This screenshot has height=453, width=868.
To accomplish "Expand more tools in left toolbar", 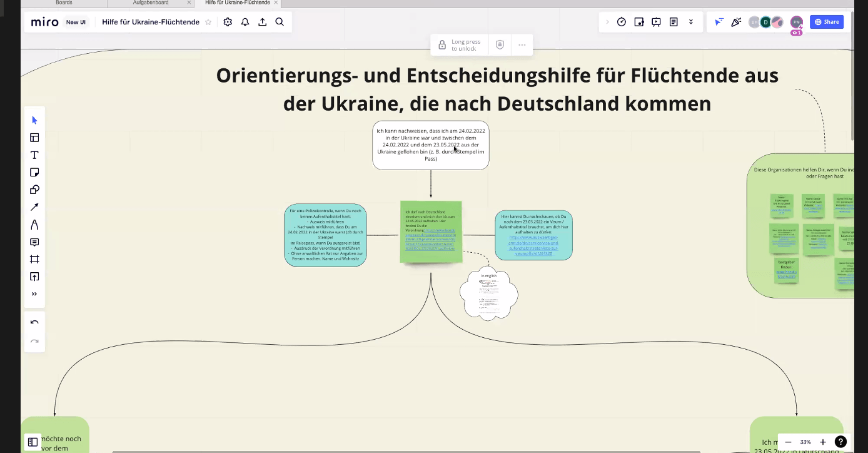I will pos(34,294).
